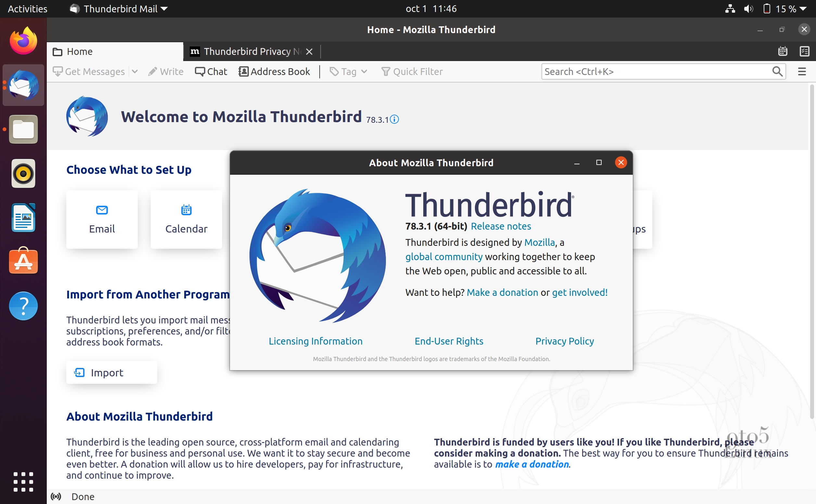Image resolution: width=816 pixels, height=504 pixels.
Task: Launch Firefox from the dock
Action: point(23,41)
